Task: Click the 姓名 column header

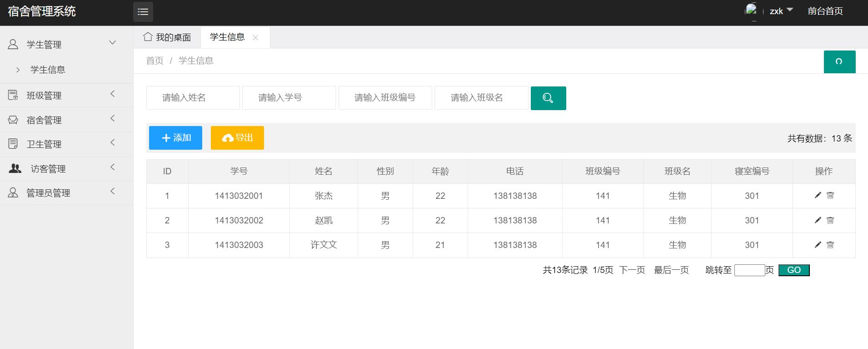Action: point(324,172)
